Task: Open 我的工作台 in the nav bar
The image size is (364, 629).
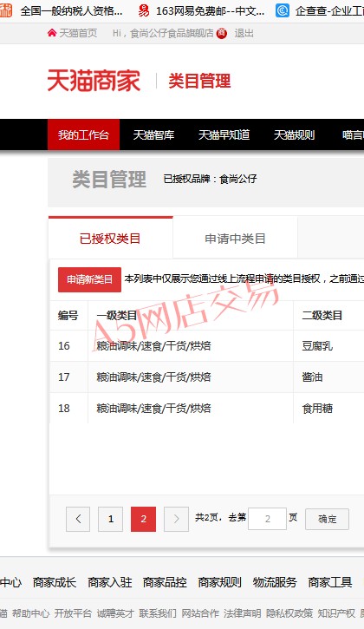Action: [x=83, y=134]
